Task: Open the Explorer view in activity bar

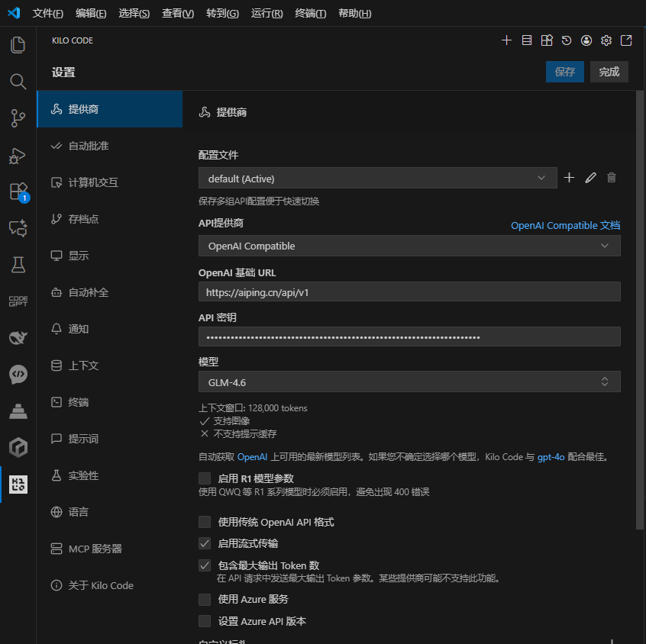Action: click(18, 45)
